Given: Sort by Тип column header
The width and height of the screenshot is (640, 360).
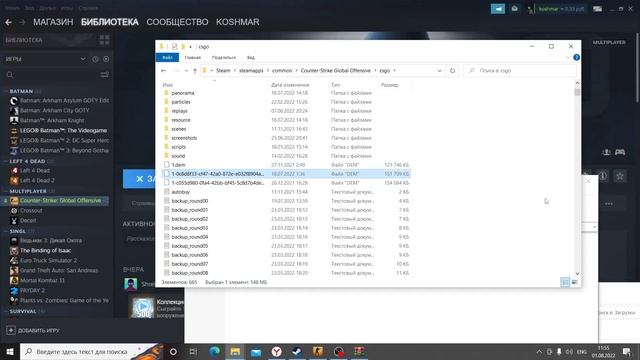Looking at the screenshot, I should click(x=336, y=85).
